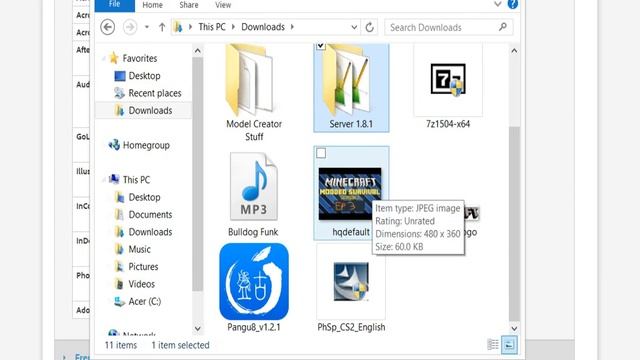Refresh the Downloads folder
The height and width of the screenshot is (360, 640).
[x=369, y=27]
